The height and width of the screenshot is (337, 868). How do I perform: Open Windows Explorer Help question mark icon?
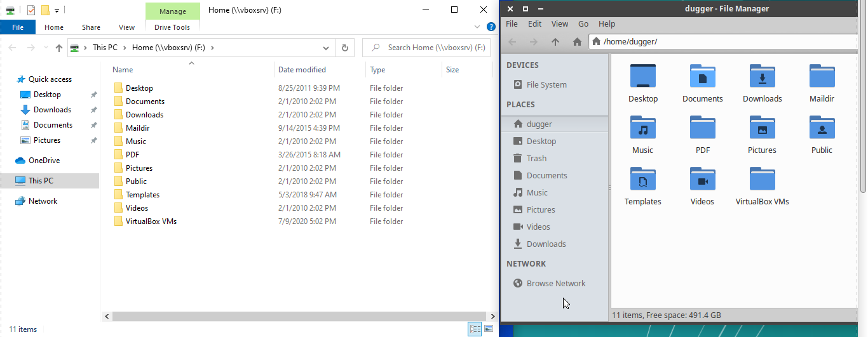tap(491, 27)
